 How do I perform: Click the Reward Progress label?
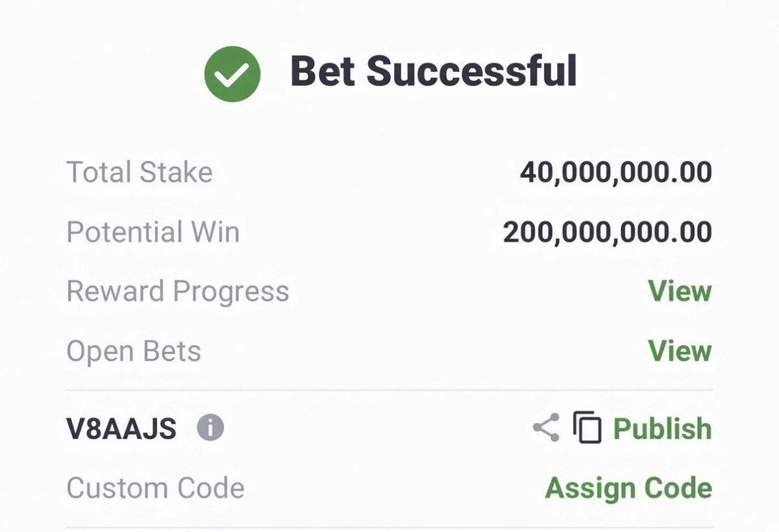[x=178, y=291]
